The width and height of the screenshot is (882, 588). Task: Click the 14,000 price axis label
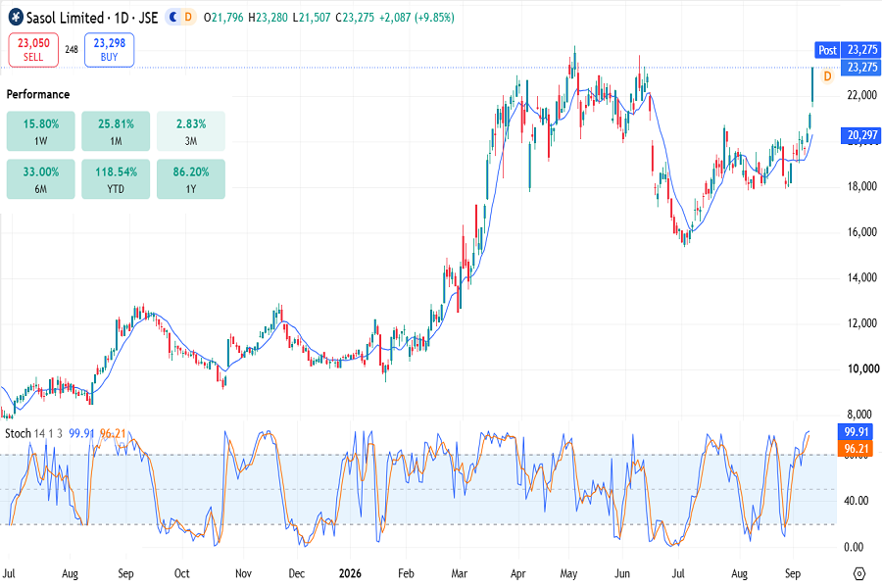tap(861, 277)
